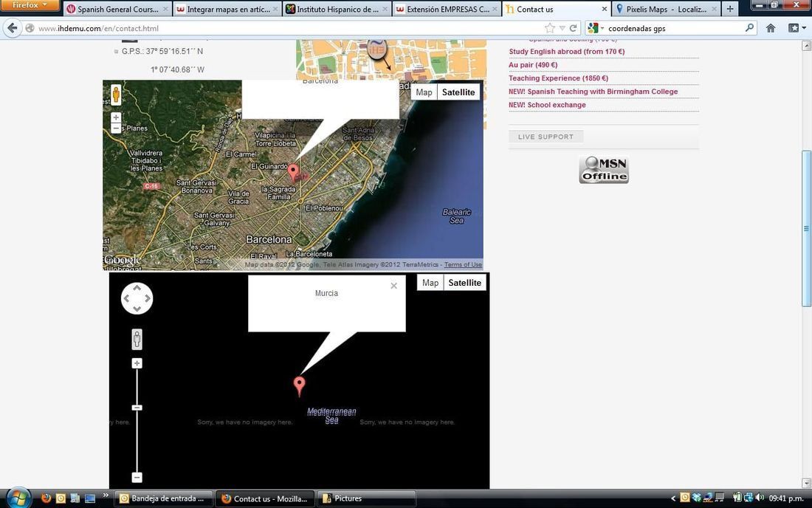This screenshot has height=508, width=812.
Task: Close the Contact us tab
Action: [604, 10]
